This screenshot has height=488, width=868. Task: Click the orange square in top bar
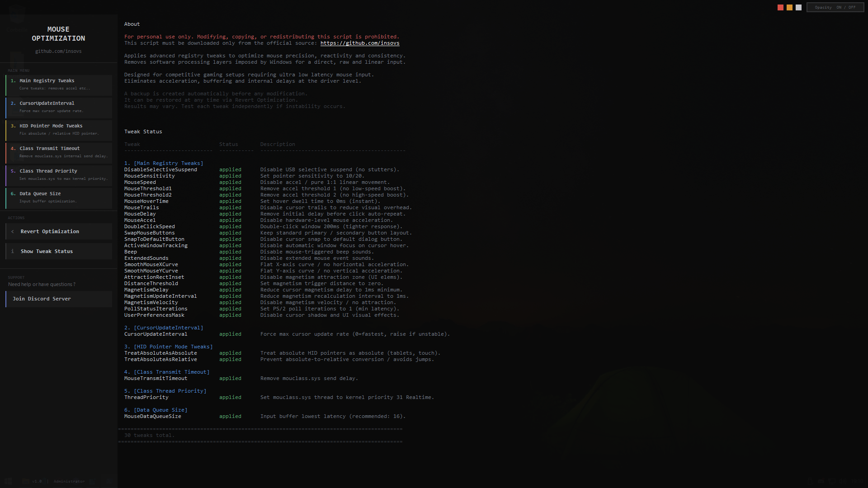(x=789, y=7)
